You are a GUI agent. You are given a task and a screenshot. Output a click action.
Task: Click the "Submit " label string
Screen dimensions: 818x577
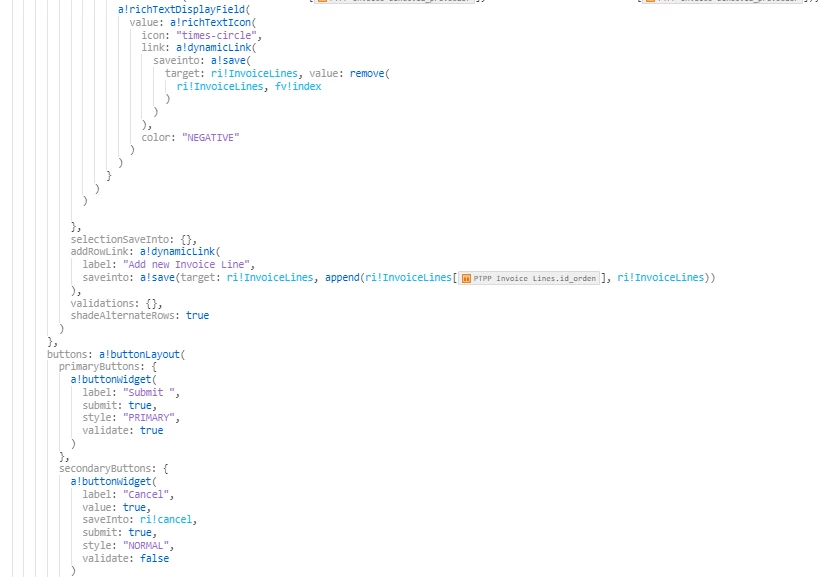coord(149,392)
